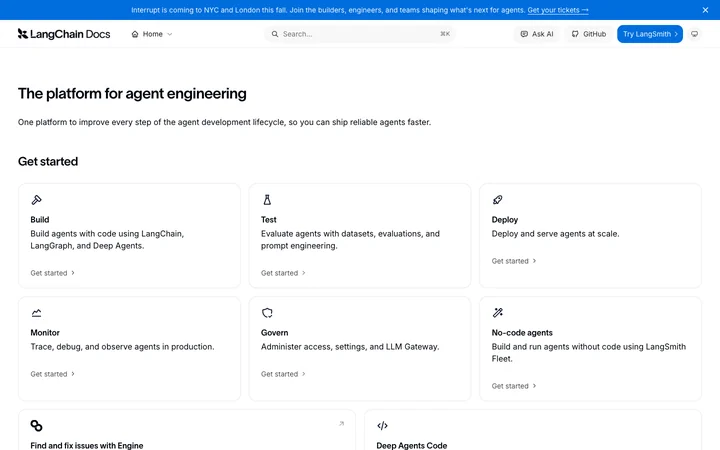Viewport: 720px width, 450px height.
Task: Click the Deploy card title
Action: [x=505, y=219]
